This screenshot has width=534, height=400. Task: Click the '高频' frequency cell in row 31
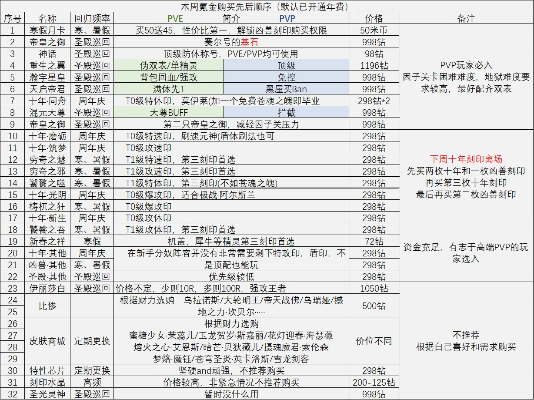click(92, 382)
